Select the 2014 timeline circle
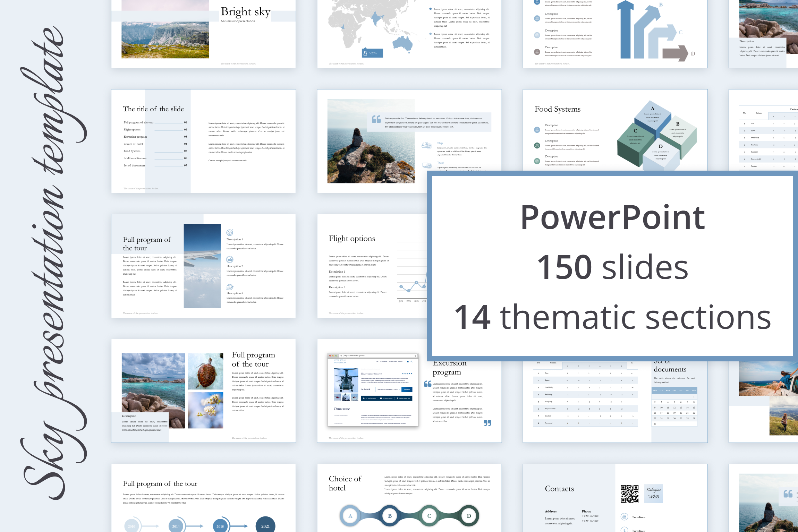 176,526
